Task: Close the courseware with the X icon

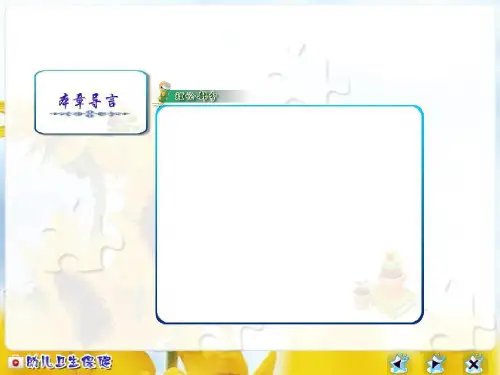Action: pos(474,364)
